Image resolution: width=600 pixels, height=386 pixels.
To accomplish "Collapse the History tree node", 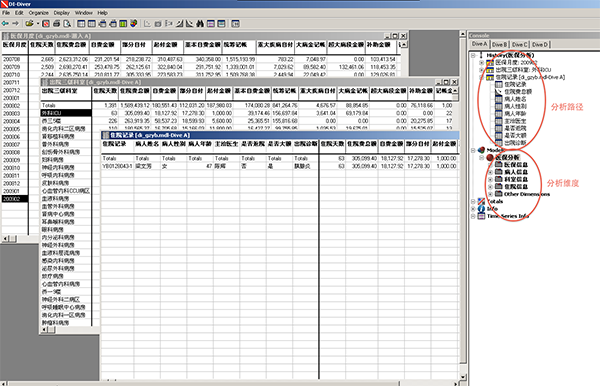I will (473, 55).
